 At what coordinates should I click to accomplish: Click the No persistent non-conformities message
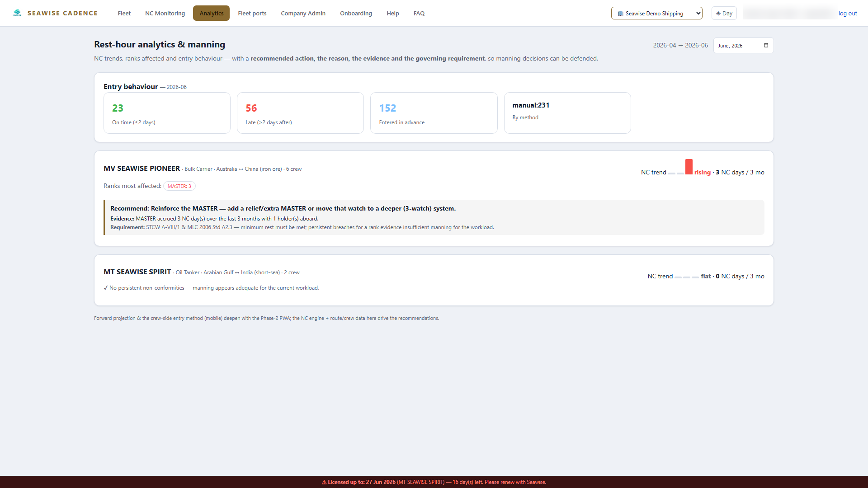(x=211, y=288)
